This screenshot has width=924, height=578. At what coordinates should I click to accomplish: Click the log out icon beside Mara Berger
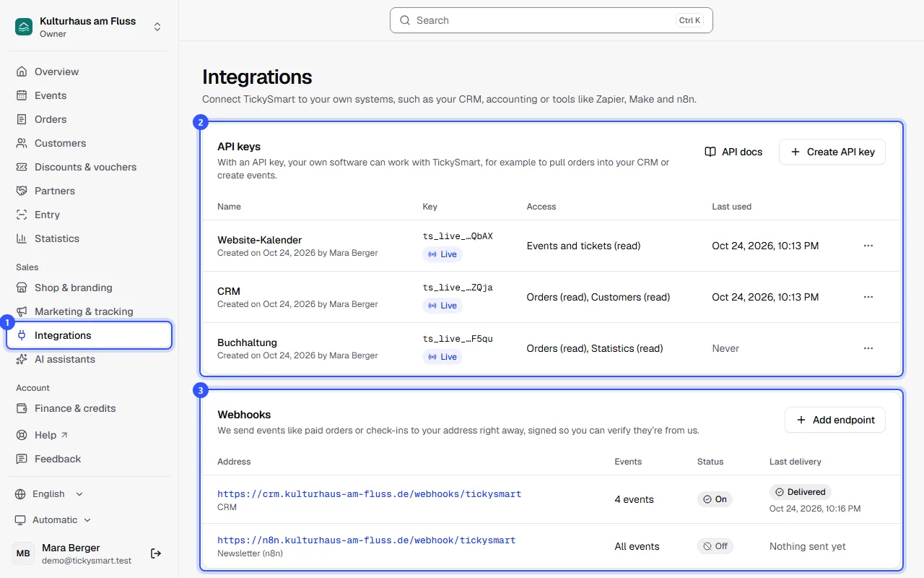click(x=156, y=553)
